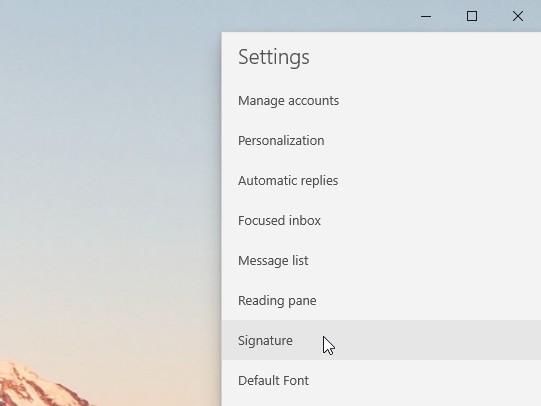Maximize the window using the square icon
This screenshot has height=406, width=541.
(x=472, y=16)
